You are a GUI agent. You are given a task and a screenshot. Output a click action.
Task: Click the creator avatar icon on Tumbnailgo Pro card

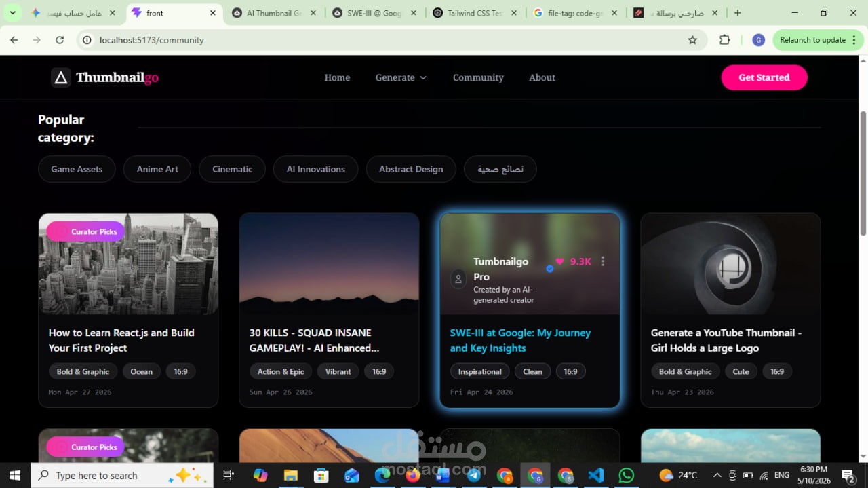[x=458, y=279]
